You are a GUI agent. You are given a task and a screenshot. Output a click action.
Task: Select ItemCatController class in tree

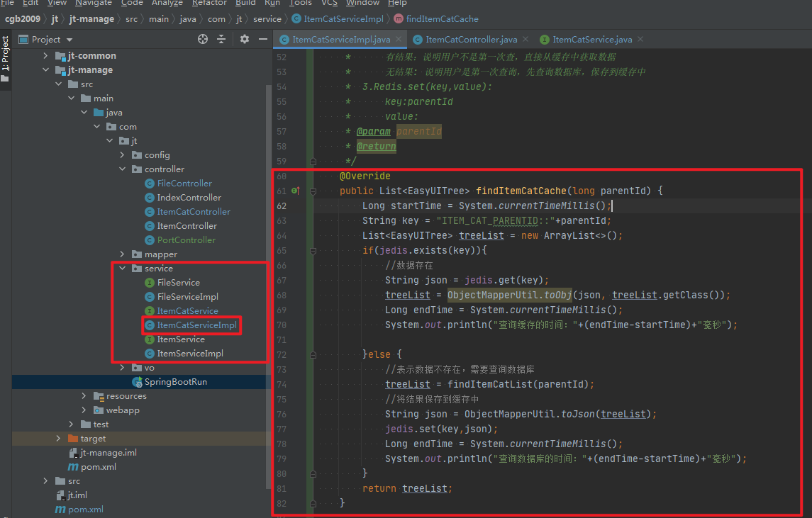click(194, 212)
